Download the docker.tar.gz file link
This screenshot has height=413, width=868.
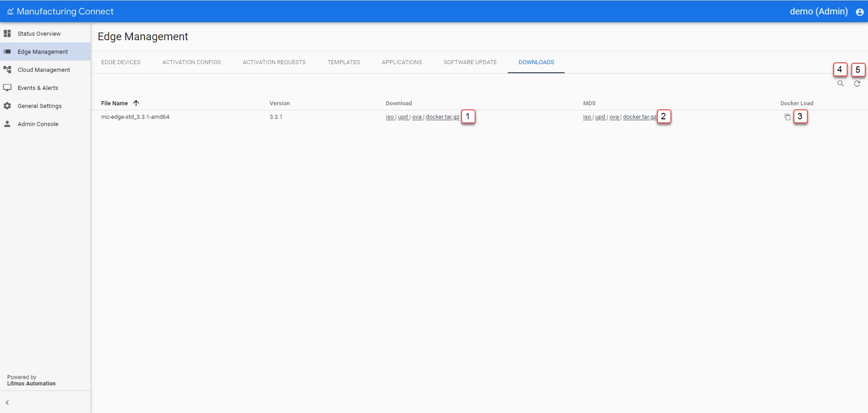click(x=443, y=117)
